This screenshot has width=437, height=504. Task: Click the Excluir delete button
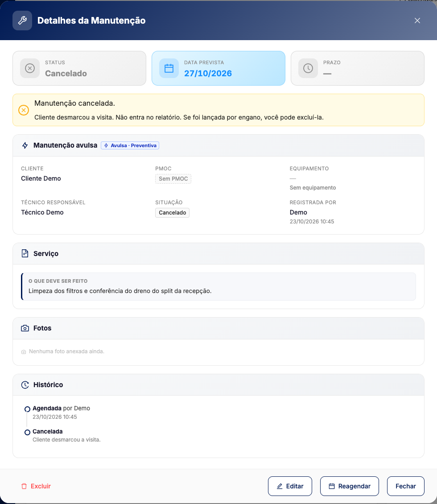click(x=36, y=486)
